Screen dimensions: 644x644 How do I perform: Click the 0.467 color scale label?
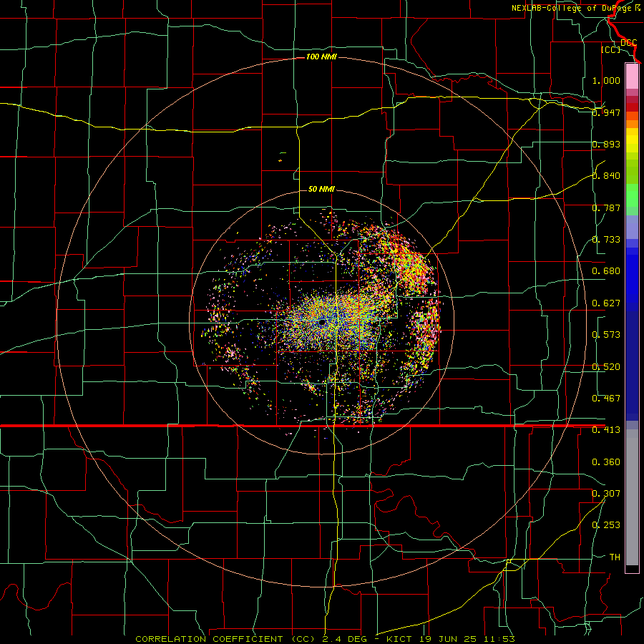[x=606, y=399]
